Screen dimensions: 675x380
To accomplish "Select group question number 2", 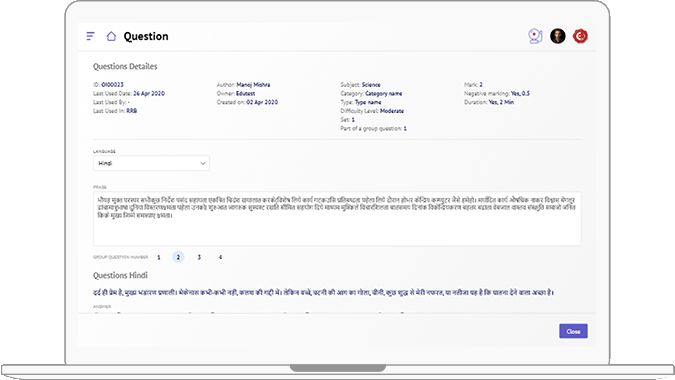I will 178,257.
